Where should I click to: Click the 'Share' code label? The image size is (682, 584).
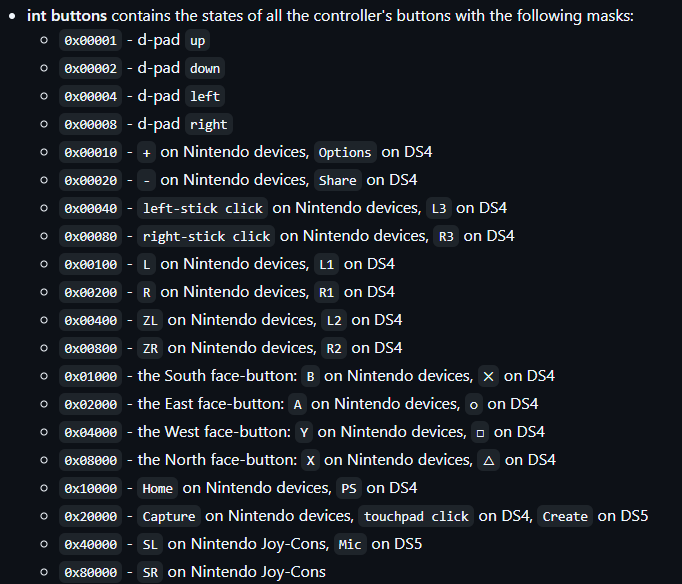337,180
